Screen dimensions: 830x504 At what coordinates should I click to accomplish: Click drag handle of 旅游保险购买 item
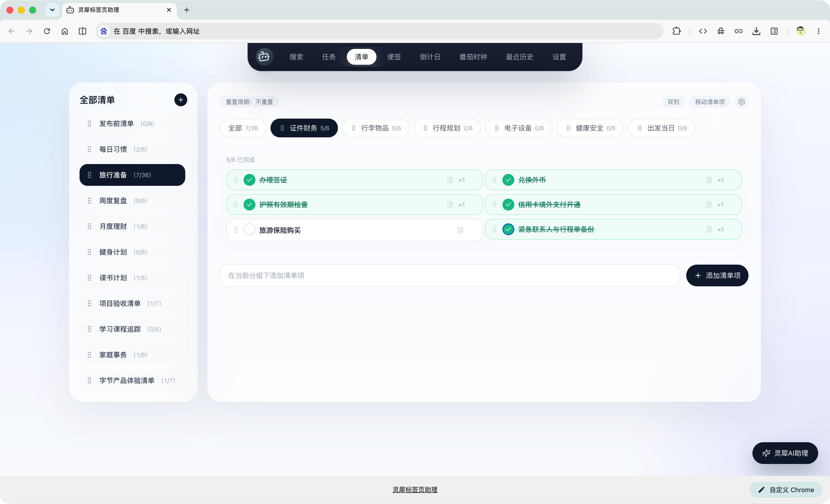(236, 230)
